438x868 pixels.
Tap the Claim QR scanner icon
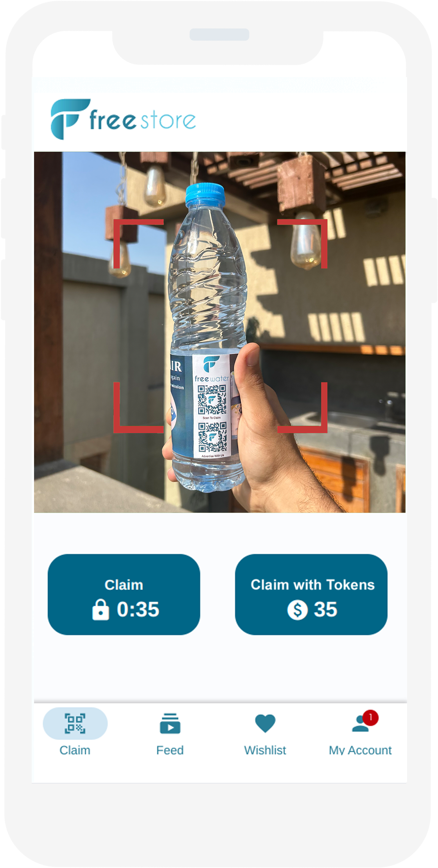click(75, 723)
